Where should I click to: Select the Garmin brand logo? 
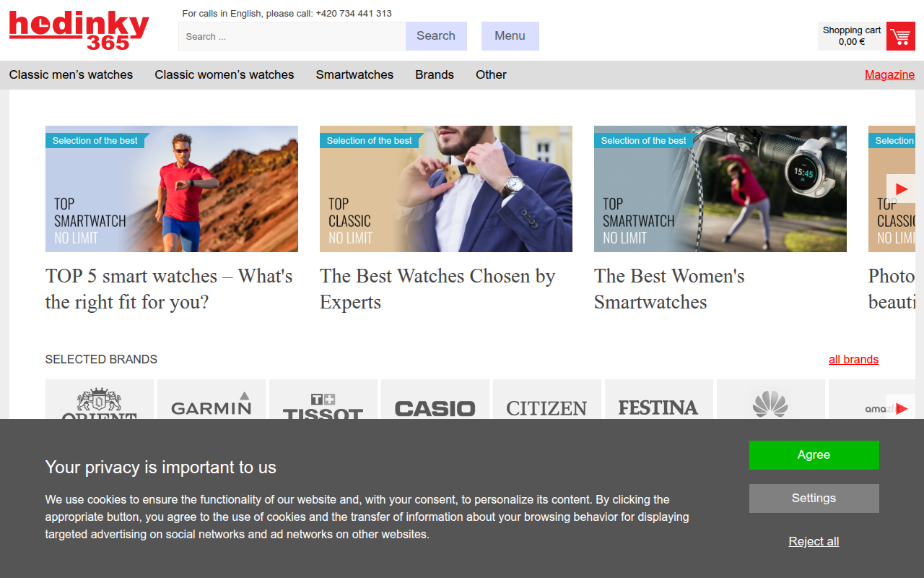(x=212, y=400)
